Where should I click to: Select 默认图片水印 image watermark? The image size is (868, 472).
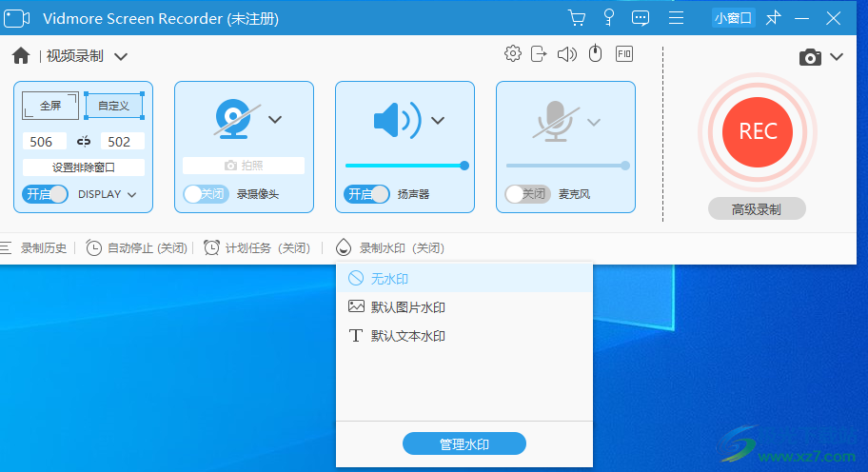(464, 307)
